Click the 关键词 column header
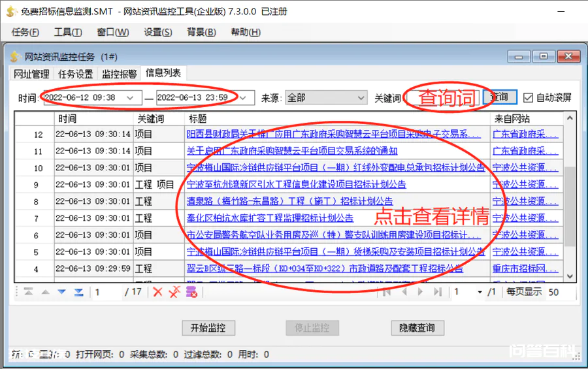 click(159, 119)
